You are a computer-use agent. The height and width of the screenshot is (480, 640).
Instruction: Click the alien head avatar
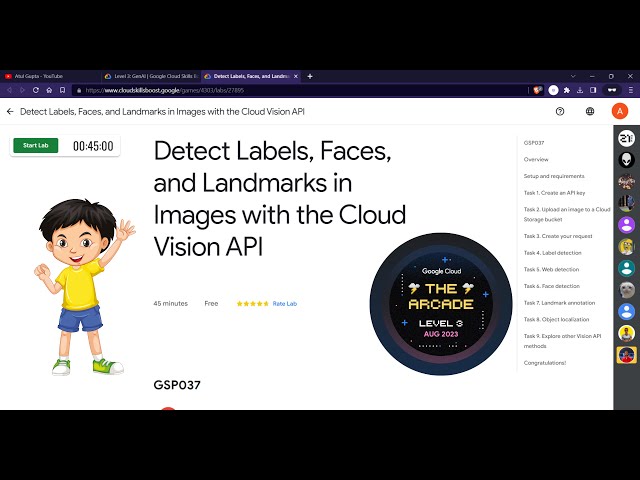point(626,160)
